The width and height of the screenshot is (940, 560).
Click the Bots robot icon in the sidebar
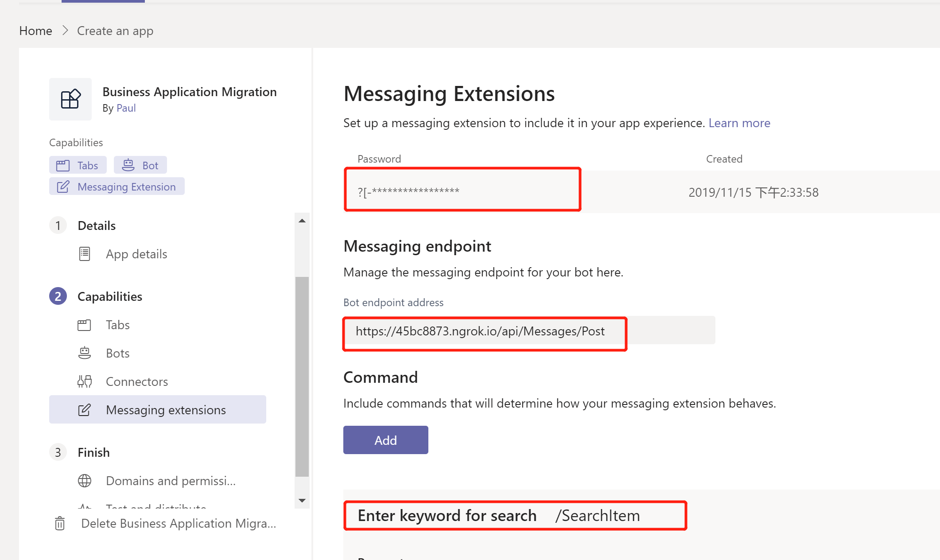tap(84, 353)
